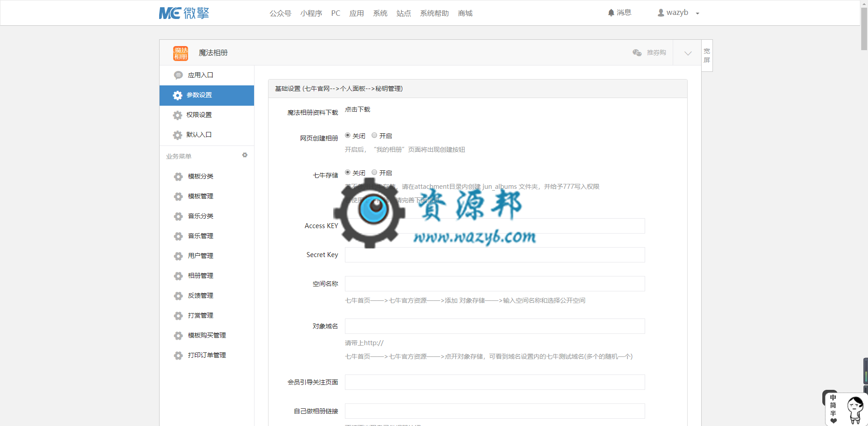Click the wazyb user avatar icon
868x426 pixels.
coord(660,13)
